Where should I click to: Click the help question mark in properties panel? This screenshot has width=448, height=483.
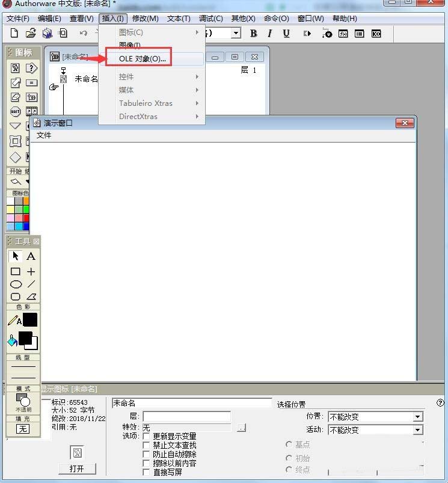tap(440, 402)
